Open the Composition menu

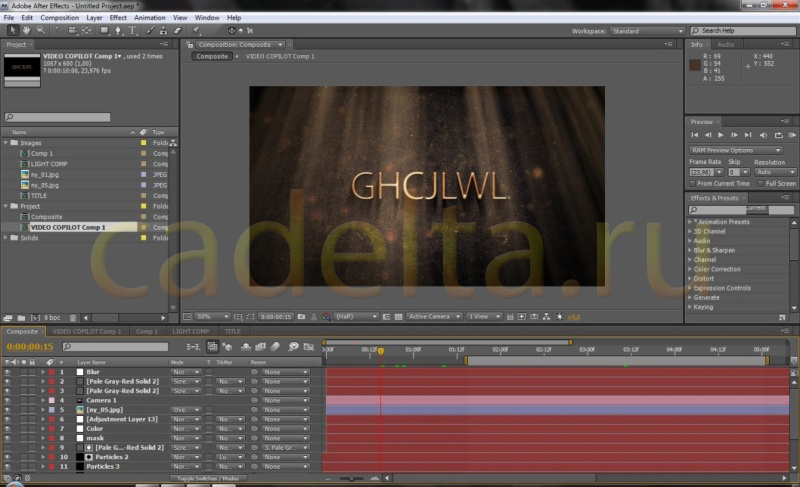[x=59, y=17]
